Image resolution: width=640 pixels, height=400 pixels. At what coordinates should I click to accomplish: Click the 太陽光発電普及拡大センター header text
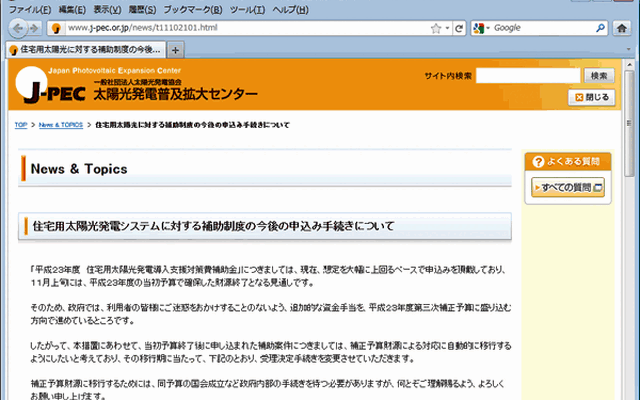tap(176, 94)
